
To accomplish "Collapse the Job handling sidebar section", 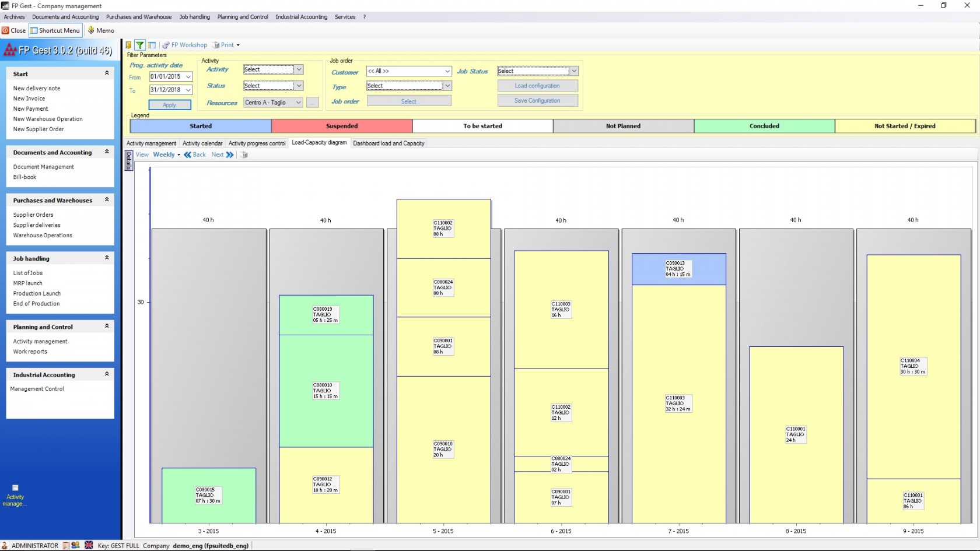I will tap(107, 258).
